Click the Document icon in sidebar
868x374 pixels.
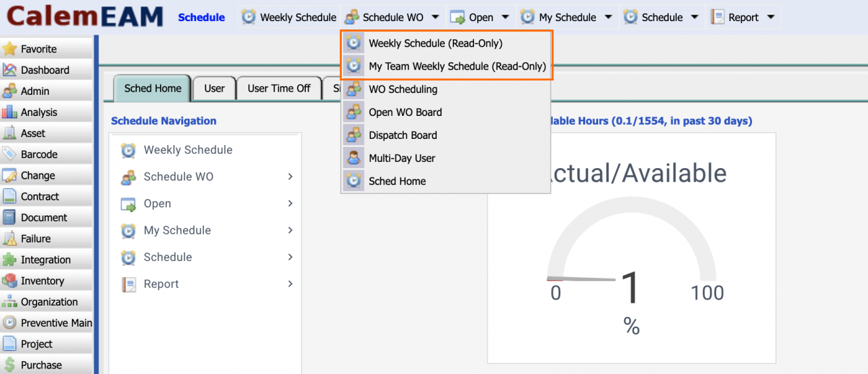tap(9, 217)
